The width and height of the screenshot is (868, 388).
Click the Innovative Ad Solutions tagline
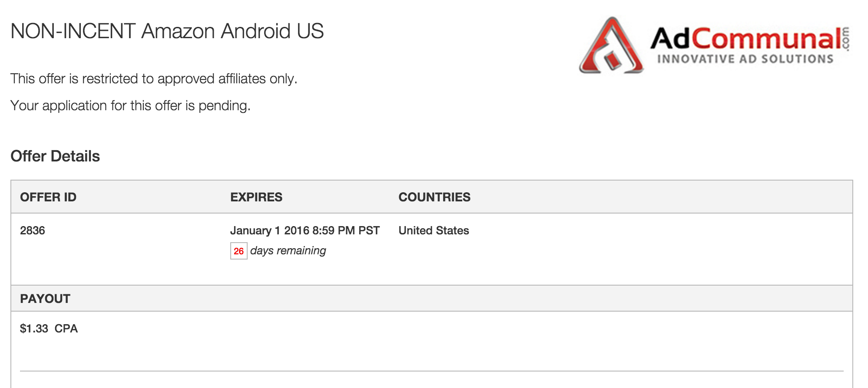coord(745,59)
